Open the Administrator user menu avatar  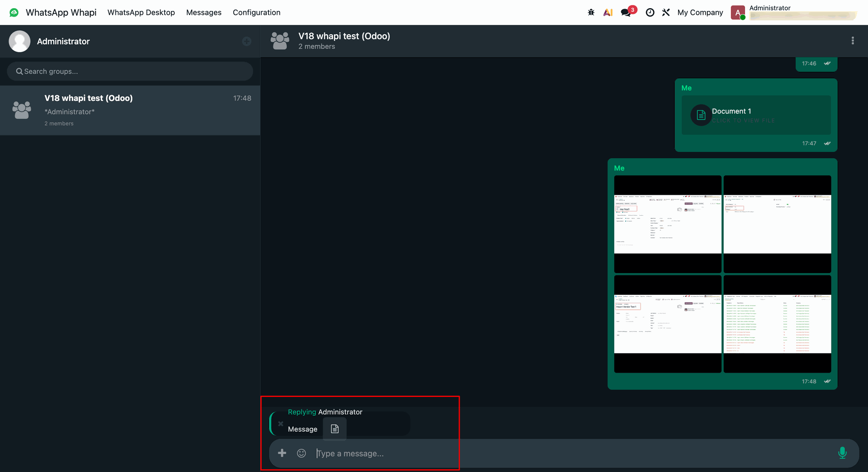[x=738, y=13]
